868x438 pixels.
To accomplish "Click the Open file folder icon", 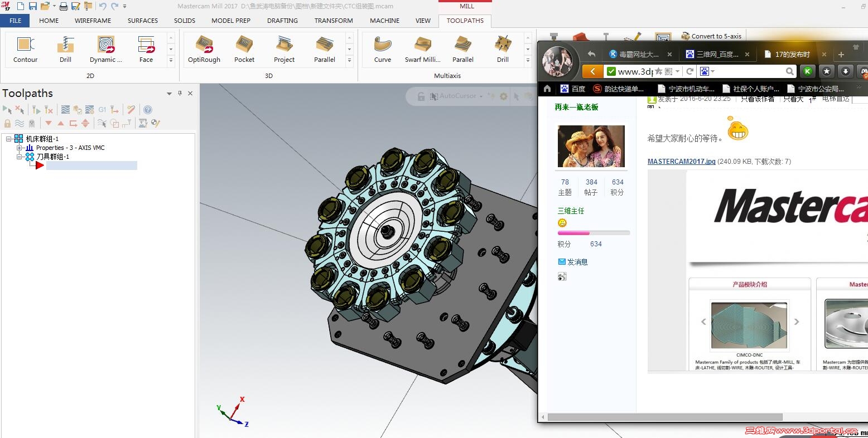I will pyautogui.click(x=45, y=7).
